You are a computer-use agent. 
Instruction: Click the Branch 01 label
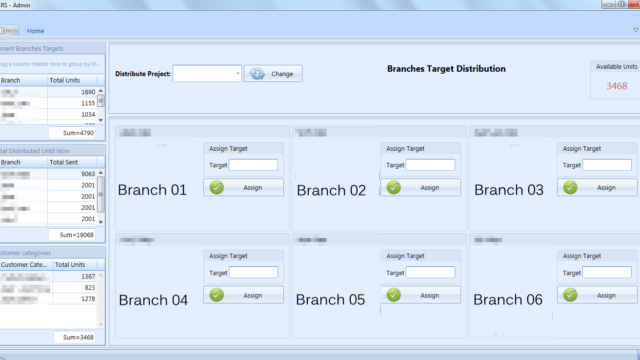152,190
